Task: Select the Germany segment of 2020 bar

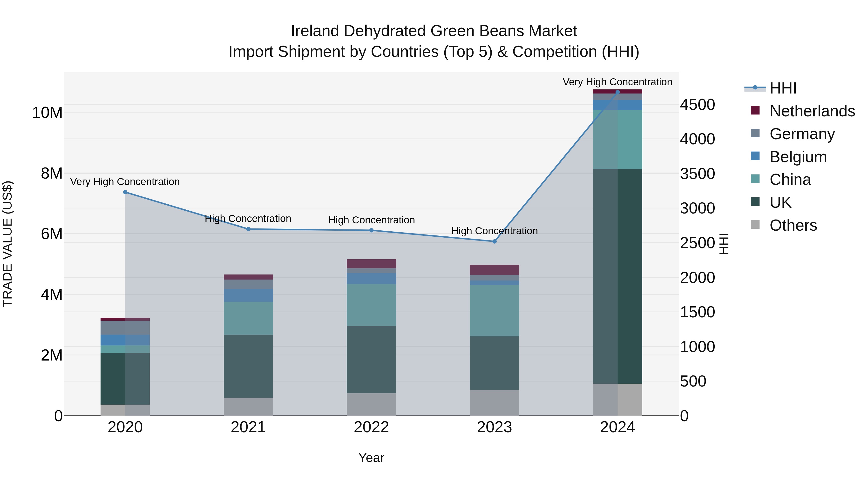Action: click(125, 328)
